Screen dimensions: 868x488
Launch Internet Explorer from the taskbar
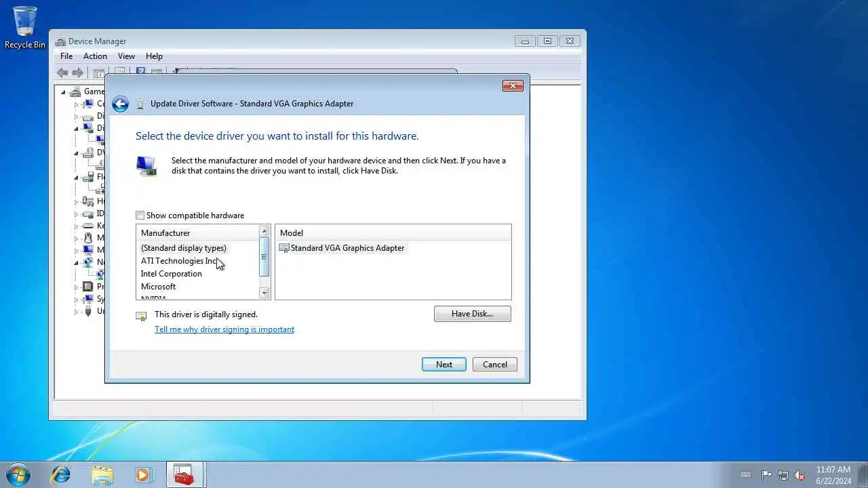coord(61,474)
